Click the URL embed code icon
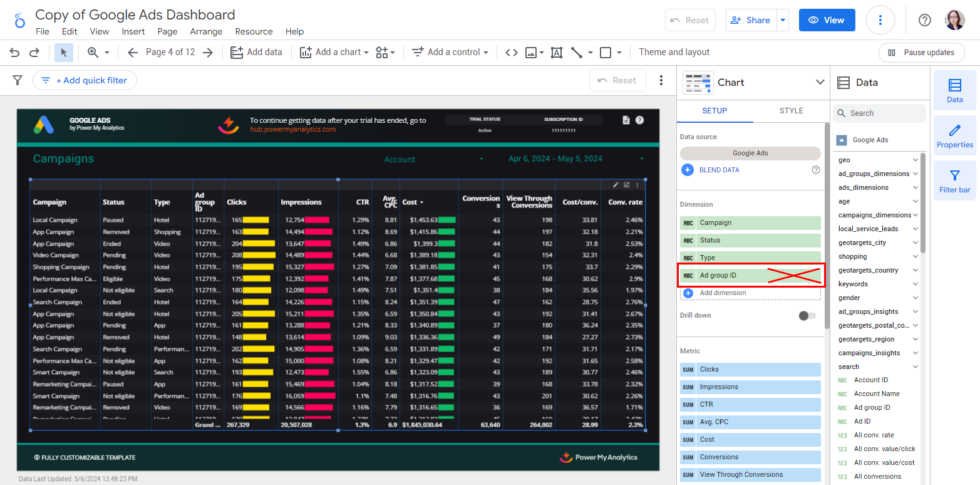Screen dimensions: 980x485 [511, 53]
